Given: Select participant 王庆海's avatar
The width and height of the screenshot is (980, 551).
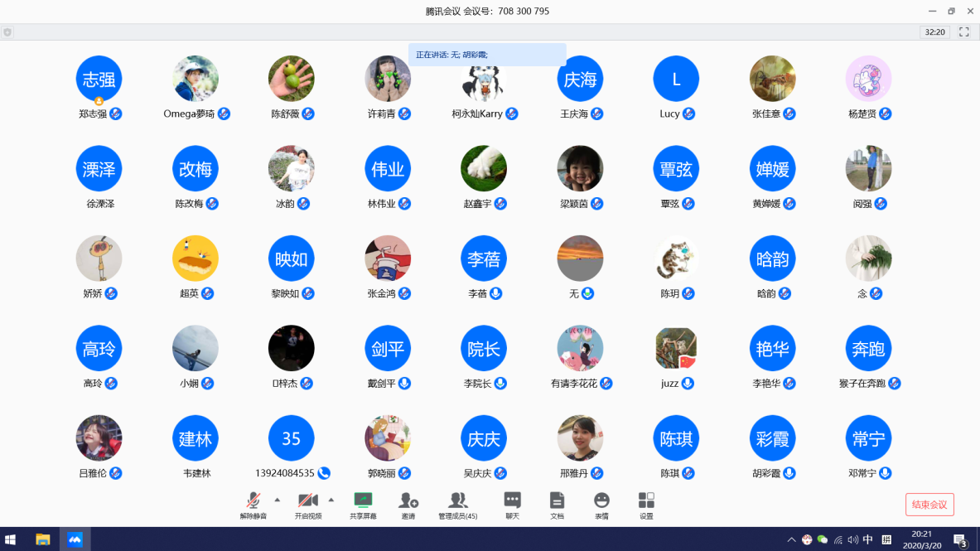Looking at the screenshot, I should 580,80.
